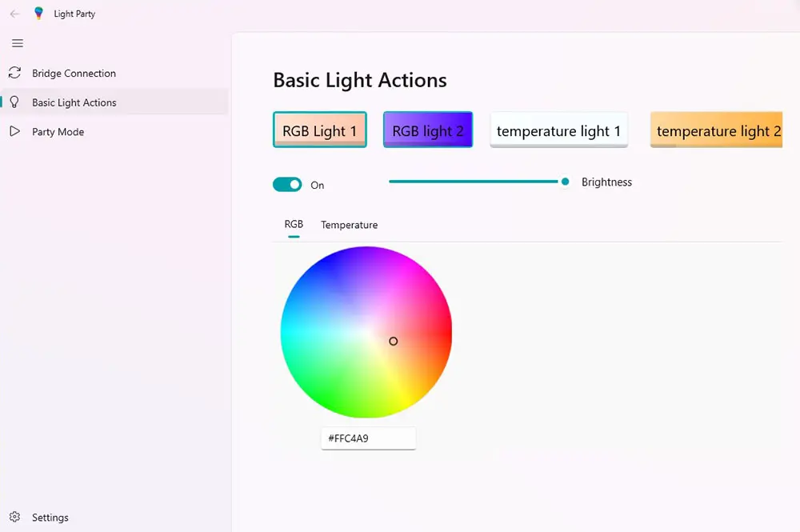The height and width of the screenshot is (532, 800).
Task: Click the back arrow in the title bar
Action: tap(13, 13)
